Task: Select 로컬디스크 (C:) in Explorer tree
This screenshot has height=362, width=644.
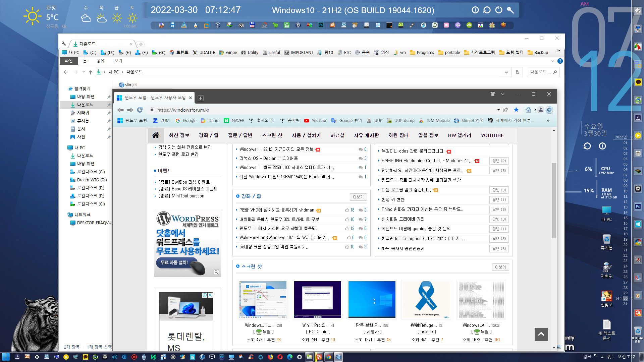Action: 87,172
